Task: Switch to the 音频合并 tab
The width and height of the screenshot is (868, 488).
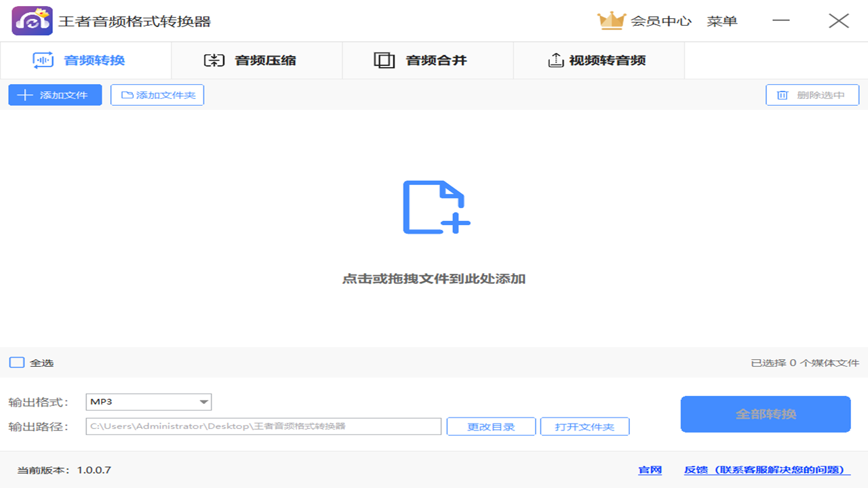Action: click(428, 60)
